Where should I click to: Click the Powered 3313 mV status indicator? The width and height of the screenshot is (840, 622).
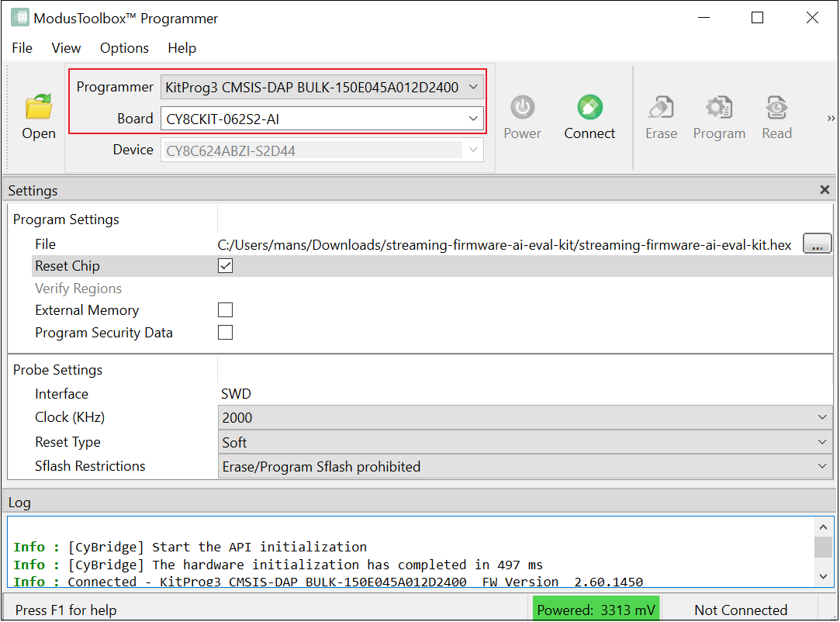point(596,610)
